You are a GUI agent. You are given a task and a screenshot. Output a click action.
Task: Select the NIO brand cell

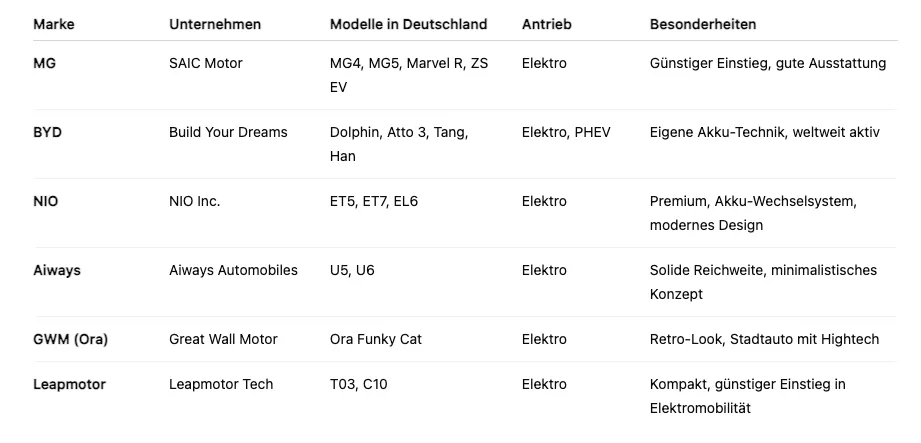(x=46, y=201)
